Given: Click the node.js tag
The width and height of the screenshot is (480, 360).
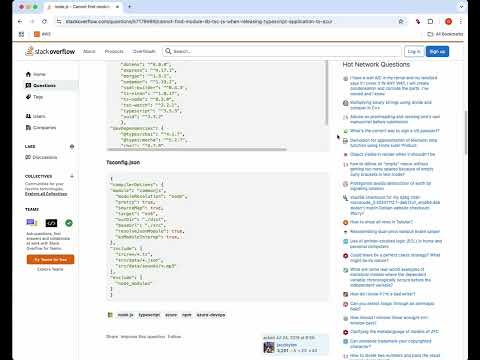Looking at the screenshot, I should [125, 315].
